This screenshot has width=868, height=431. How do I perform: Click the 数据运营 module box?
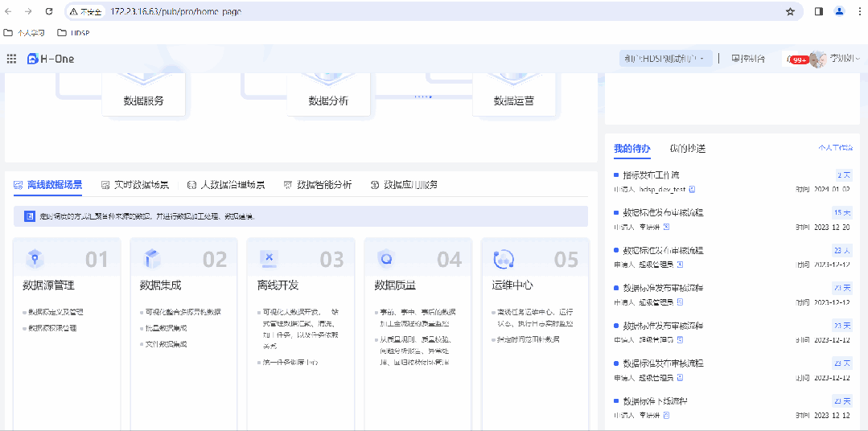pyautogui.click(x=514, y=101)
